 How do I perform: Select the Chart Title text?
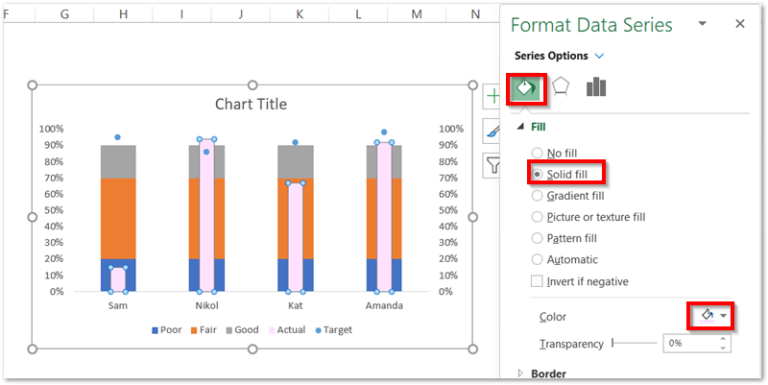point(251,104)
